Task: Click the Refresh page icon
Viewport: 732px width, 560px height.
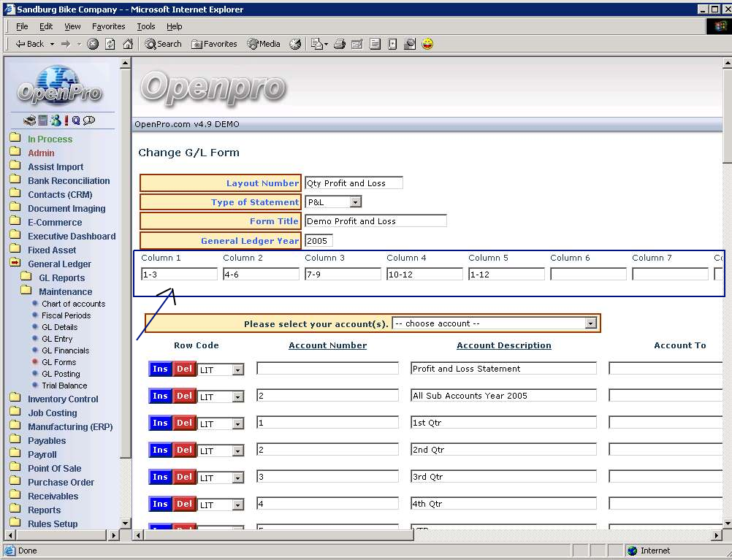Action: point(110,44)
